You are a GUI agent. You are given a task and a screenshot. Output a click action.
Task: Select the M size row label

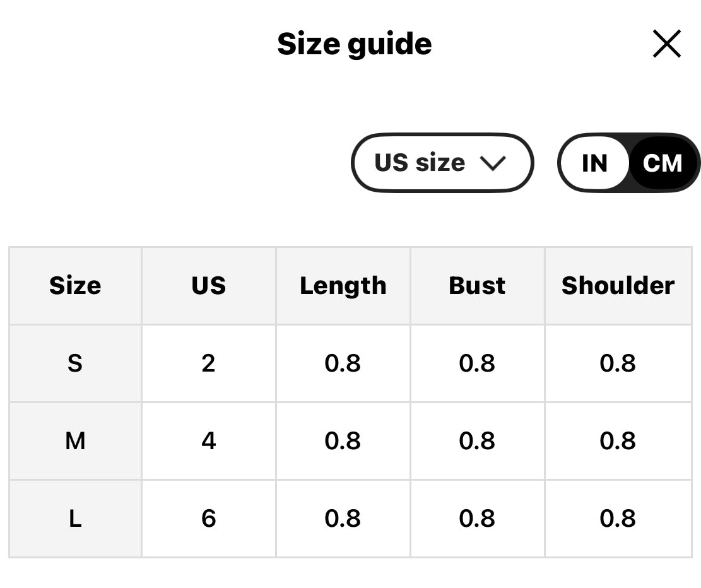point(75,441)
